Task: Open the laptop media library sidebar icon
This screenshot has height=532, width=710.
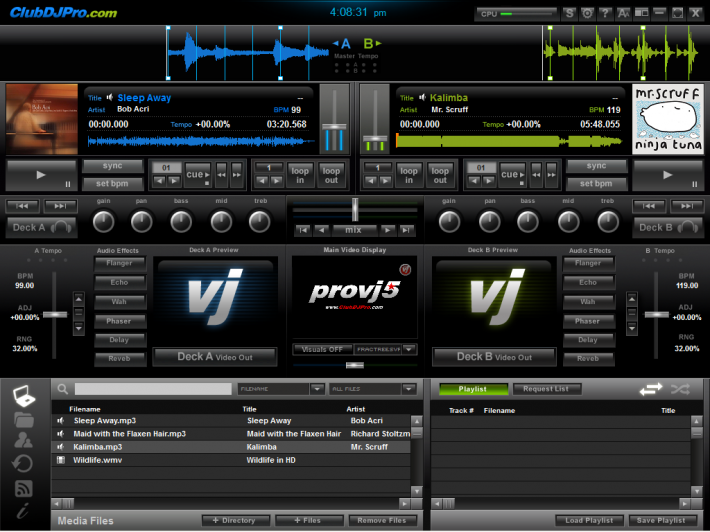Action: pyautogui.click(x=24, y=395)
